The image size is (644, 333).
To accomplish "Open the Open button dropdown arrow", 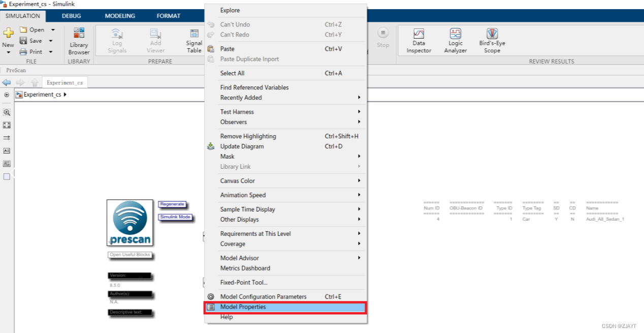I will coord(53,30).
